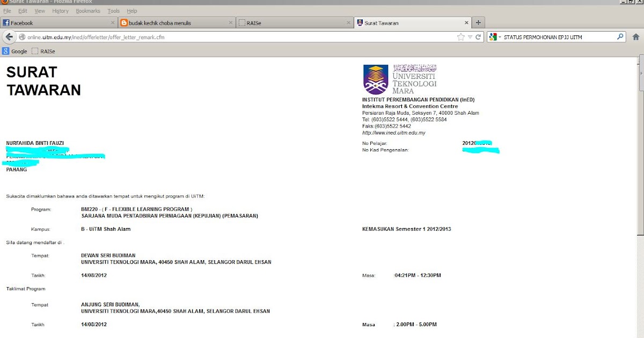Click the No Kad Pengenalan label

(385, 150)
